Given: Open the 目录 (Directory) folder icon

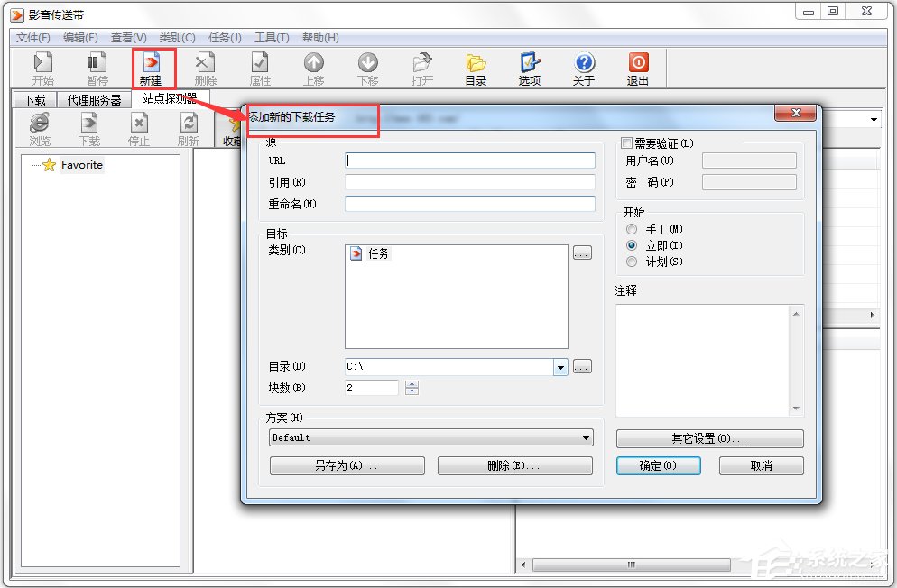Looking at the screenshot, I should click(x=476, y=68).
